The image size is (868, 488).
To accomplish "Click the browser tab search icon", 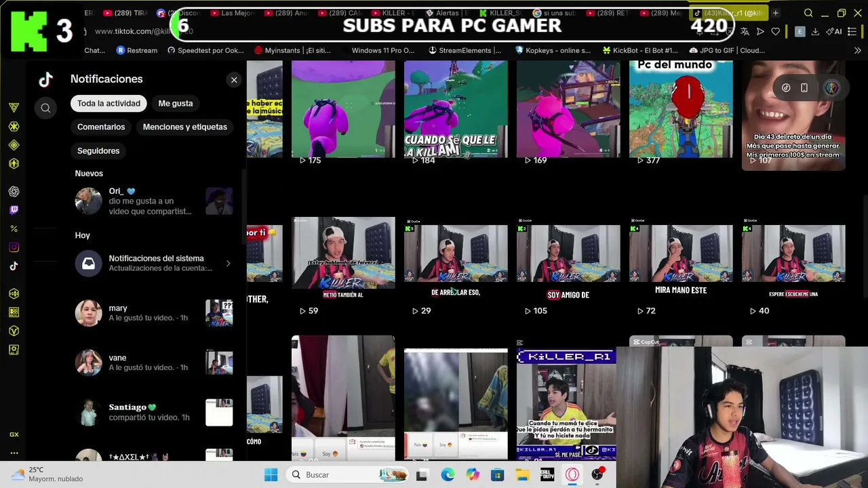I will tap(808, 13).
